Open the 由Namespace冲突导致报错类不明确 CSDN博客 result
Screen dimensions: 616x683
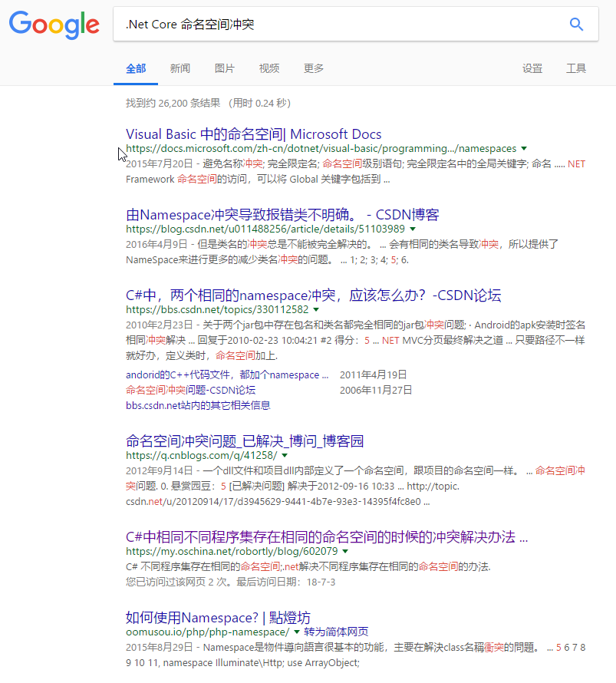click(282, 214)
